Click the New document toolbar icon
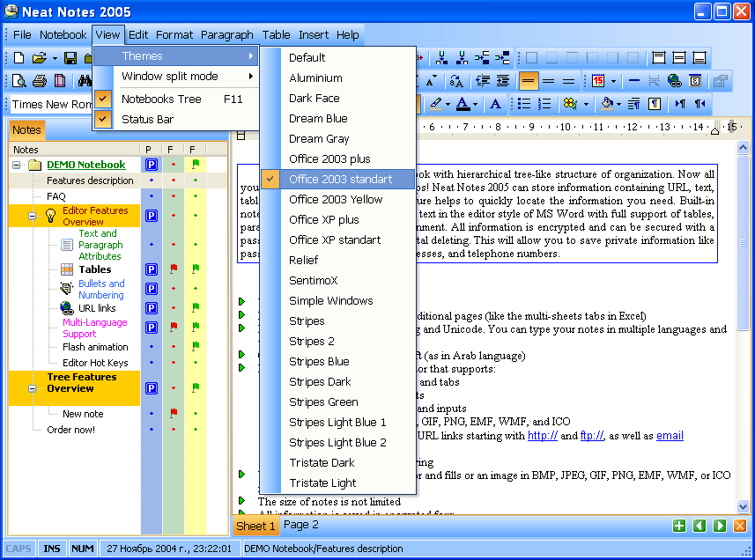The width and height of the screenshot is (755, 560). 19,58
